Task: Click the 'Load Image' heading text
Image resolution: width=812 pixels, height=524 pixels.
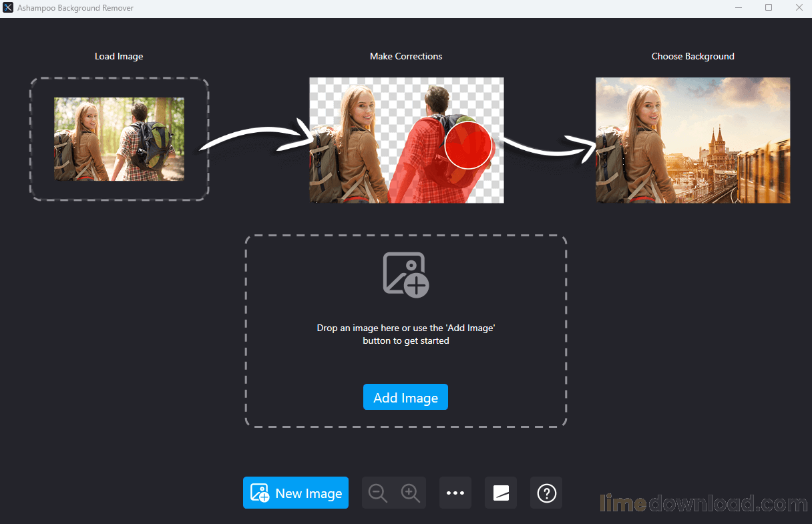Action: pyautogui.click(x=119, y=56)
